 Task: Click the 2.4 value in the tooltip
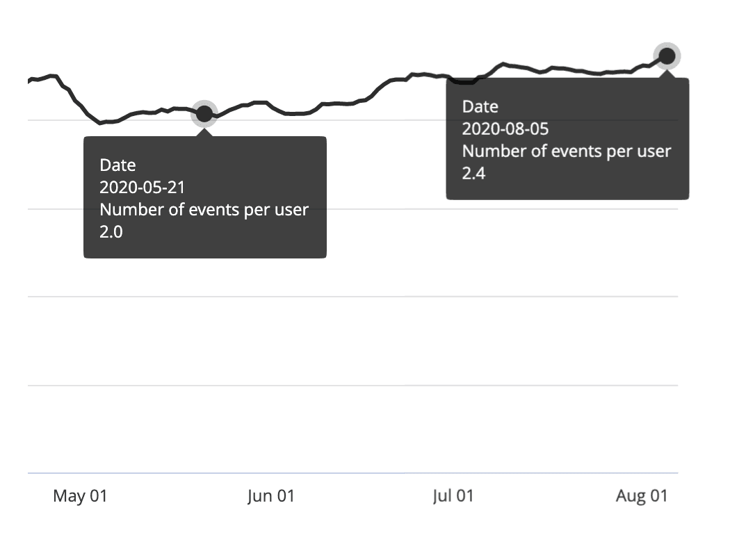coord(473,174)
